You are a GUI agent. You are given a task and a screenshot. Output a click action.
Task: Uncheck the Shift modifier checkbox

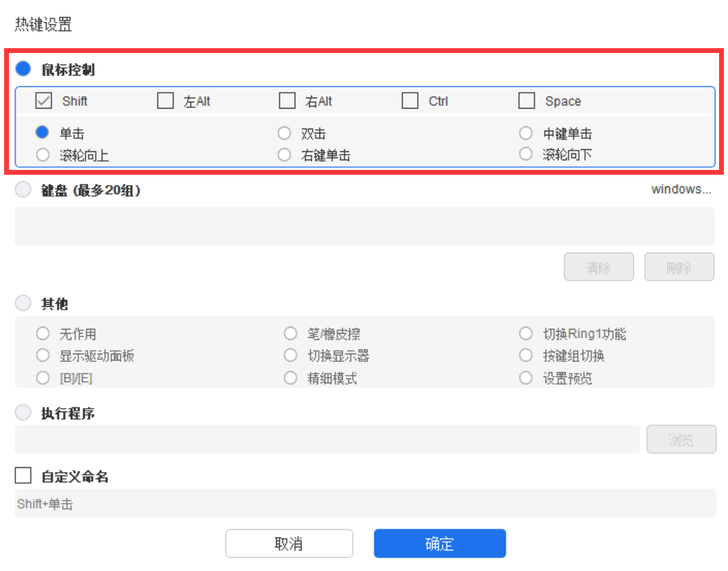[44, 101]
